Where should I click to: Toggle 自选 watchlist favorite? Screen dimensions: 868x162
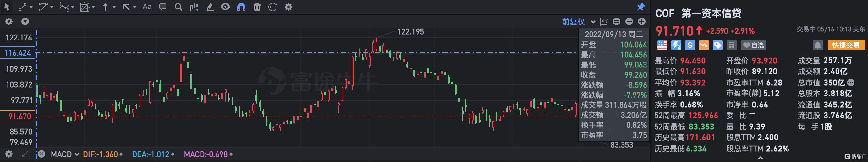coord(753,45)
